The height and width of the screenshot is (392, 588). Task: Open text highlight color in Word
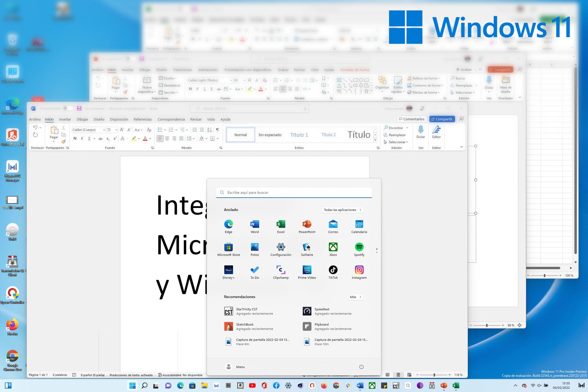click(134, 139)
